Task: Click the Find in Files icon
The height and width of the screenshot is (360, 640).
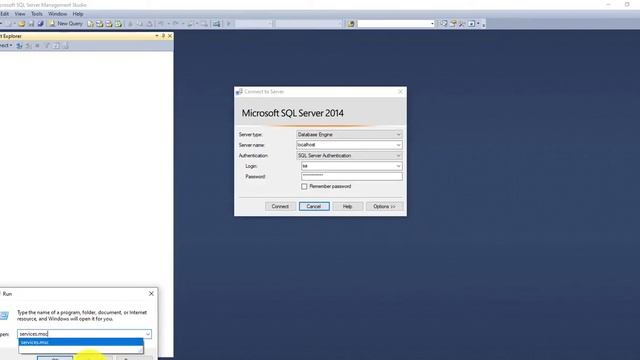Action: [x=351, y=24]
